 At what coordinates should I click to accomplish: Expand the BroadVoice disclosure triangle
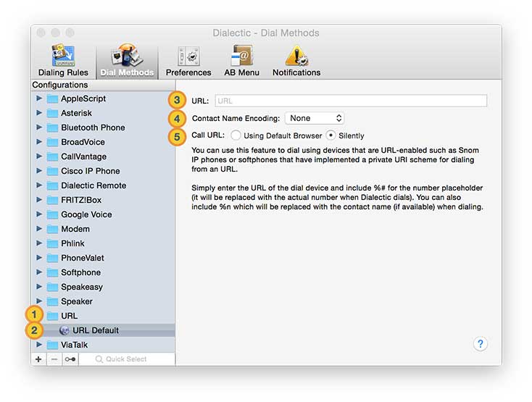pyautogui.click(x=39, y=142)
